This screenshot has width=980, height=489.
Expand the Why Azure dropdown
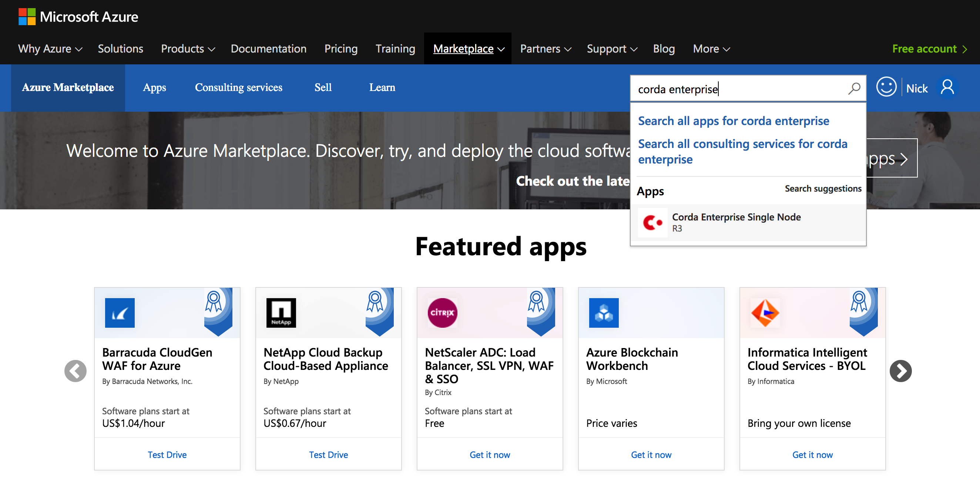50,49
